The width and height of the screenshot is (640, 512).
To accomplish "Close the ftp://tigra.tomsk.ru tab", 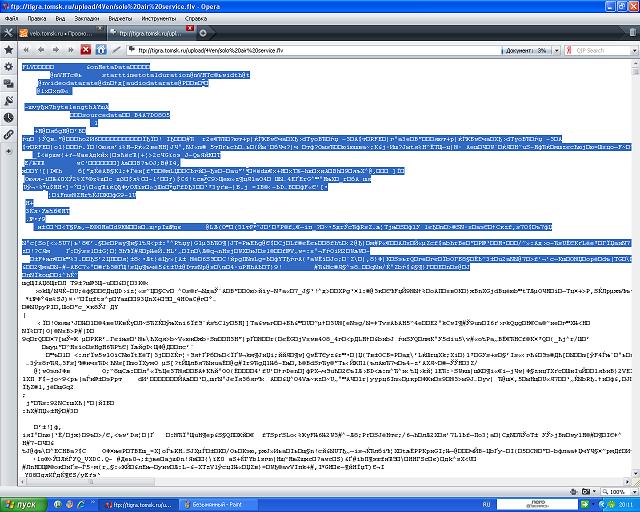I will (190, 28).
